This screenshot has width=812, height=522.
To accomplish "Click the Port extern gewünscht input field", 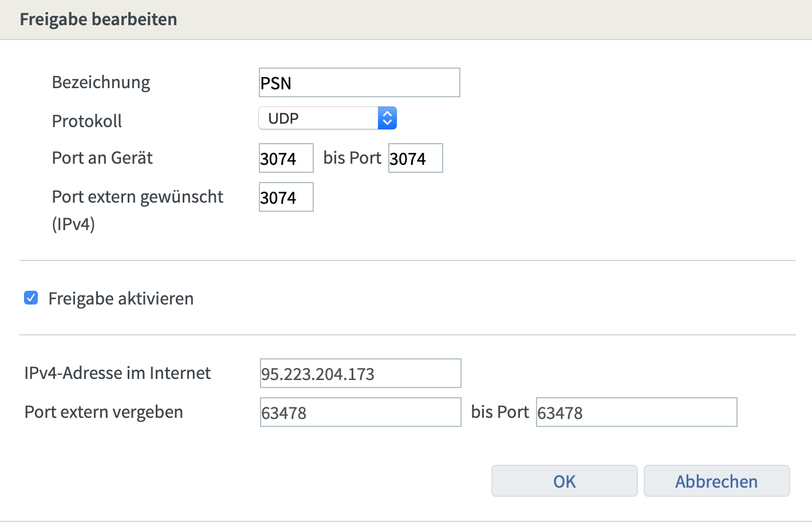I will [x=286, y=197].
